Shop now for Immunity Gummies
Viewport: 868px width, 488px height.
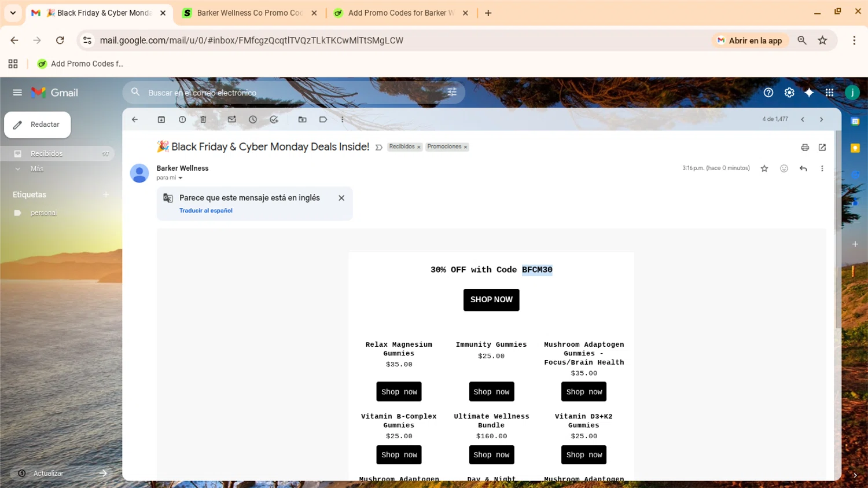491,392
